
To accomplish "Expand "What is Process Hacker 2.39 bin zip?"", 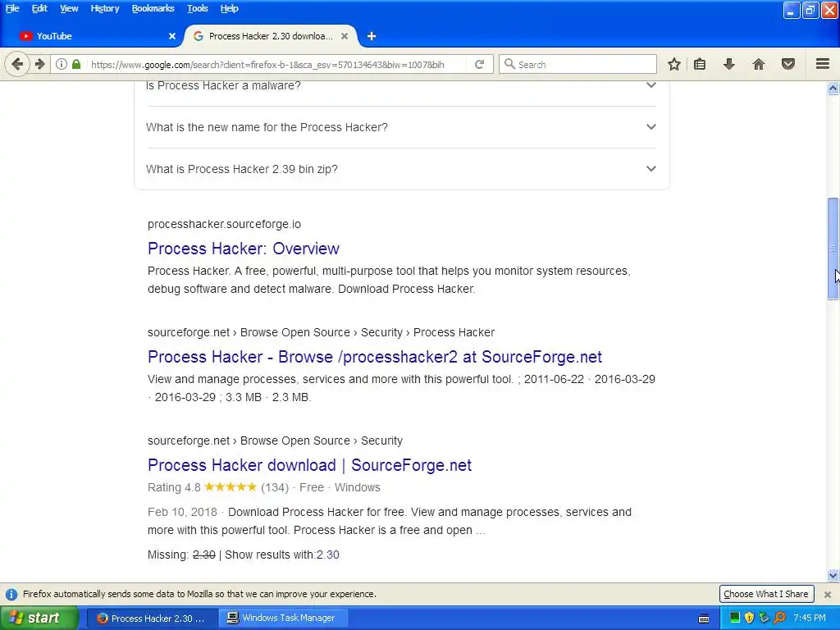I will point(401,169).
